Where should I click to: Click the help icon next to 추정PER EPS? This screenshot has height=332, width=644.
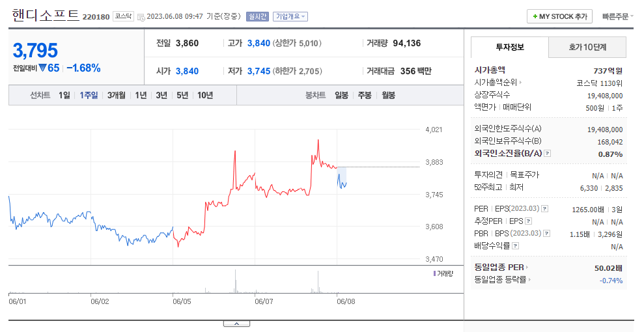[x=529, y=221]
